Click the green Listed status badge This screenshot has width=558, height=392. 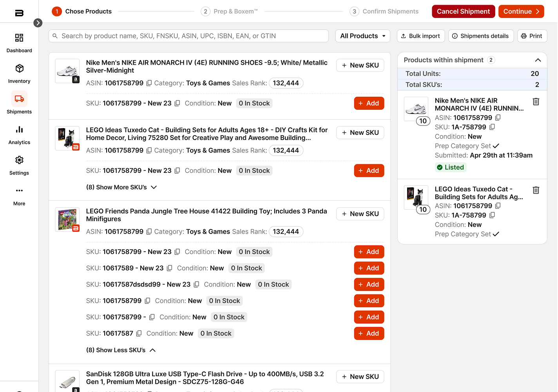(451, 167)
